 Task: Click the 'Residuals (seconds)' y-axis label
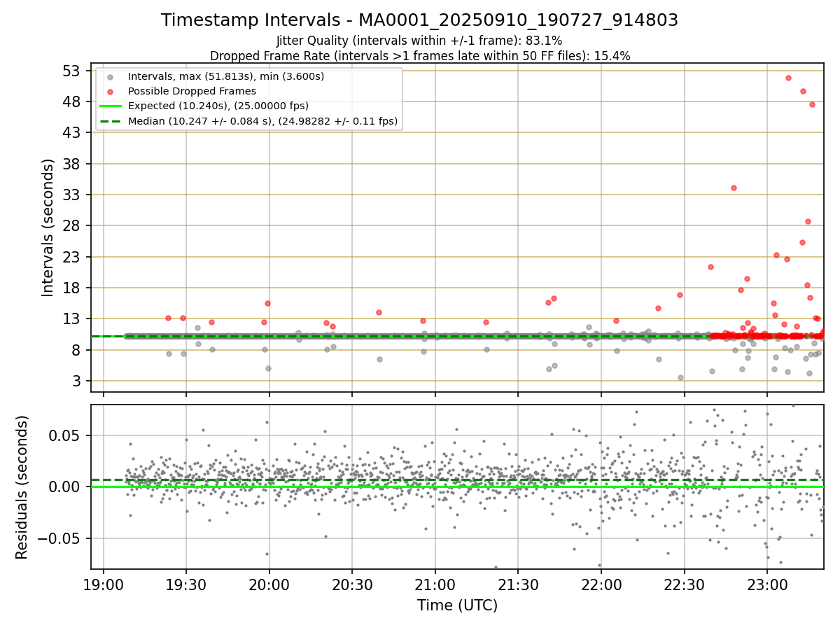[22, 487]
